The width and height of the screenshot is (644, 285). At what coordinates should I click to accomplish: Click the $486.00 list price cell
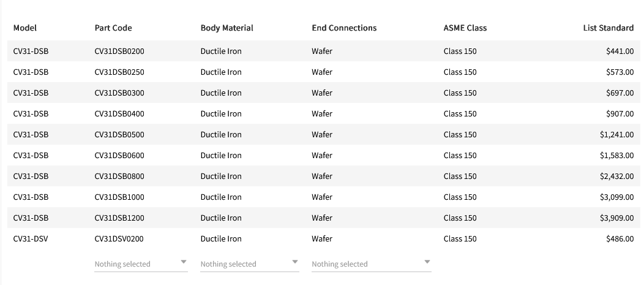[620, 239]
